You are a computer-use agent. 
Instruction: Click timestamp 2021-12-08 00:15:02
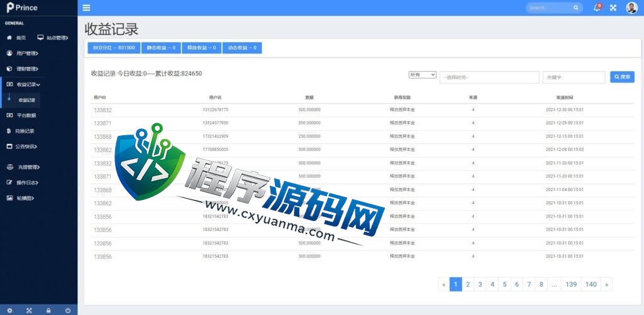[564, 149]
